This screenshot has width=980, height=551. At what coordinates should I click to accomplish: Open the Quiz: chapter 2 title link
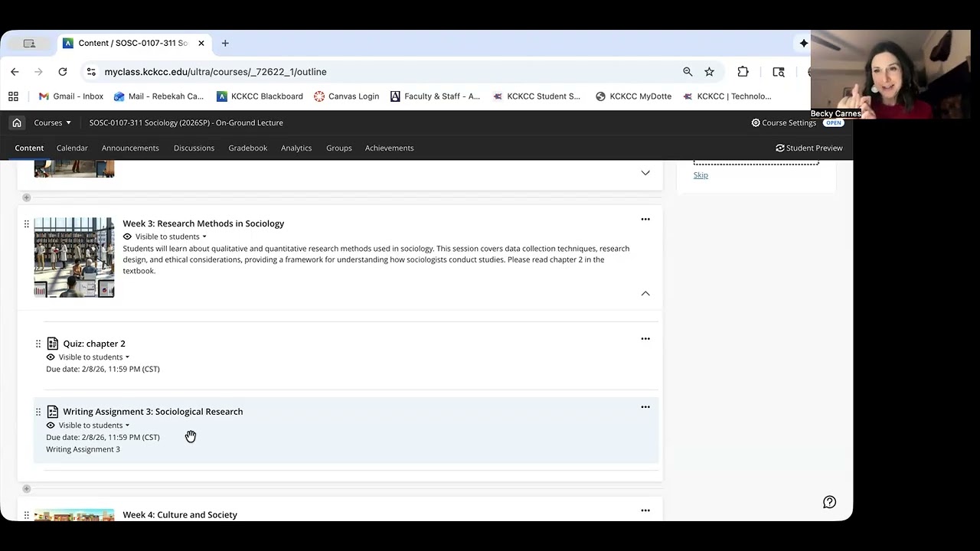94,344
